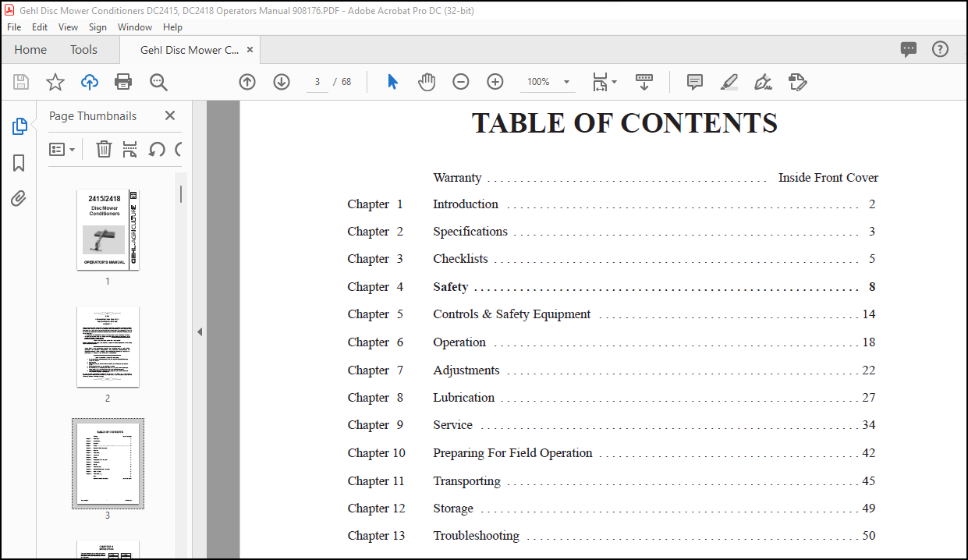The height and width of the screenshot is (560, 968).
Task: Select the Gehl Disc Mower document tab
Action: [x=190, y=50]
